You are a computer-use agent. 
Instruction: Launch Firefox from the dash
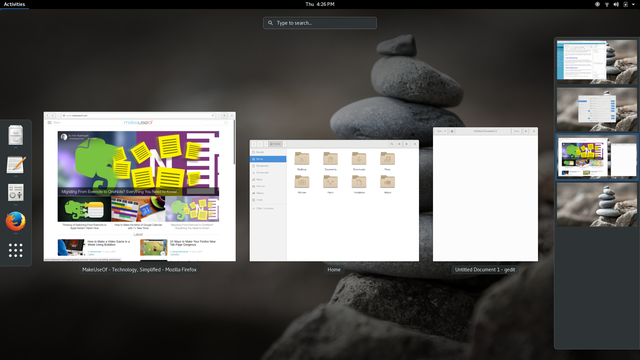pyautogui.click(x=16, y=221)
